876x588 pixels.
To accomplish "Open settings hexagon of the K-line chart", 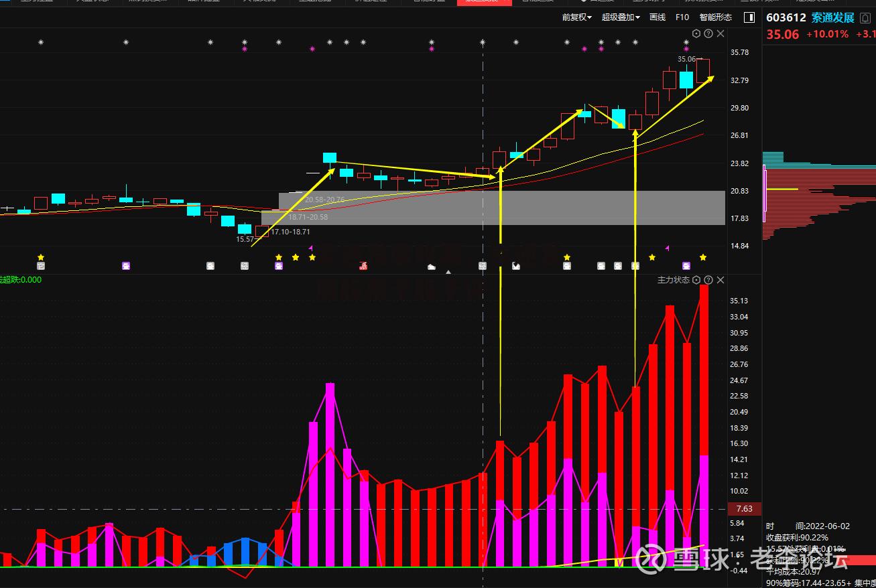I will point(696,33).
